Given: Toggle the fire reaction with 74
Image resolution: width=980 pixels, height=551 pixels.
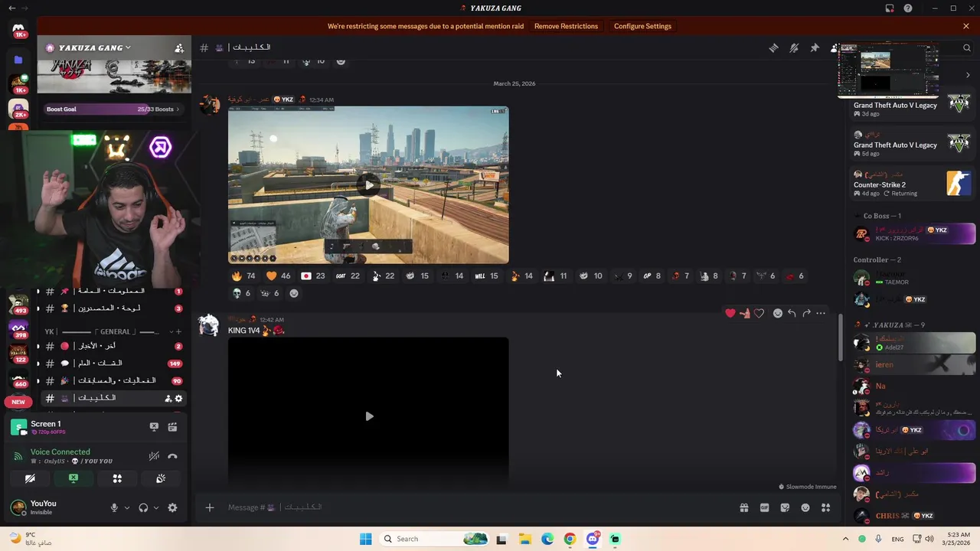Looking at the screenshot, I should click(x=244, y=275).
